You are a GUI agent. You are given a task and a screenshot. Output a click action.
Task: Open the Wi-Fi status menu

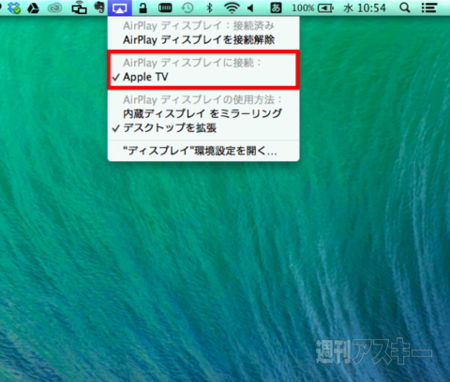232,8
